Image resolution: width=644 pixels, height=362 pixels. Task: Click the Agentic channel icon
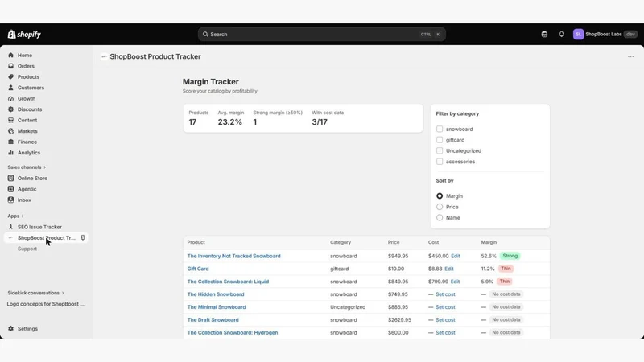(x=10, y=189)
